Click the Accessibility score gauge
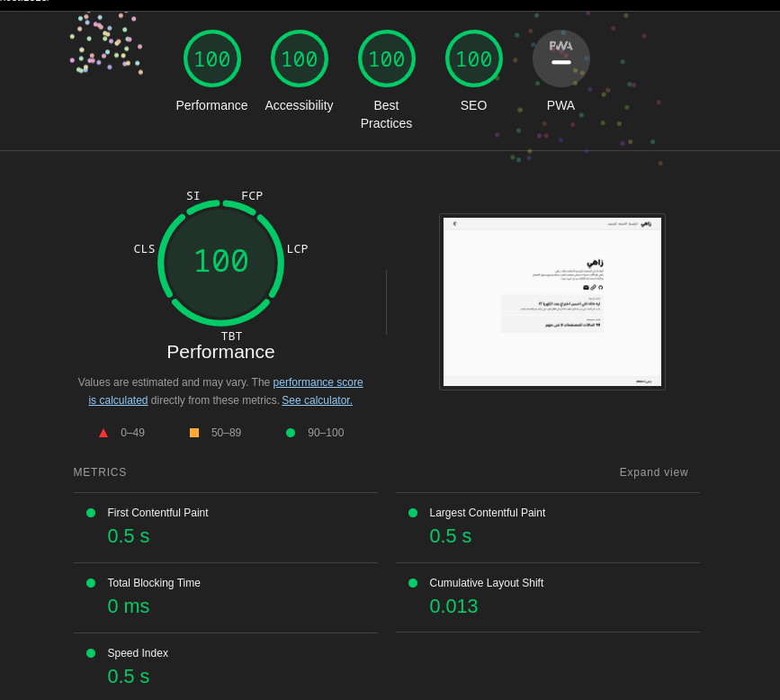This screenshot has height=700, width=780. [299, 59]
